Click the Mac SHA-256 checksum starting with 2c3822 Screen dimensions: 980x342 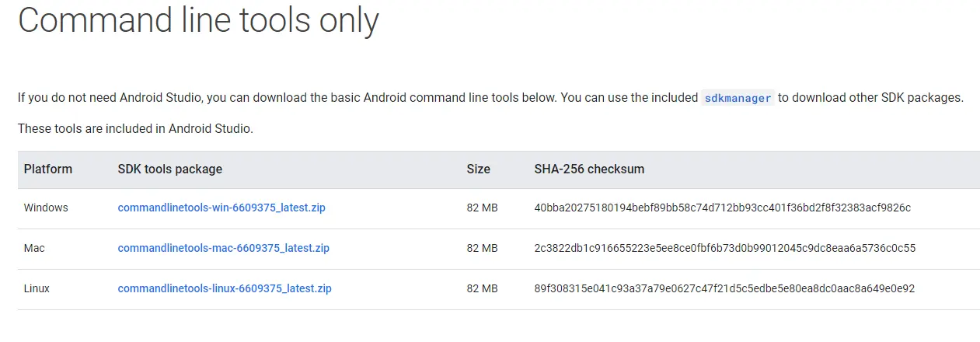coord(724,248)
